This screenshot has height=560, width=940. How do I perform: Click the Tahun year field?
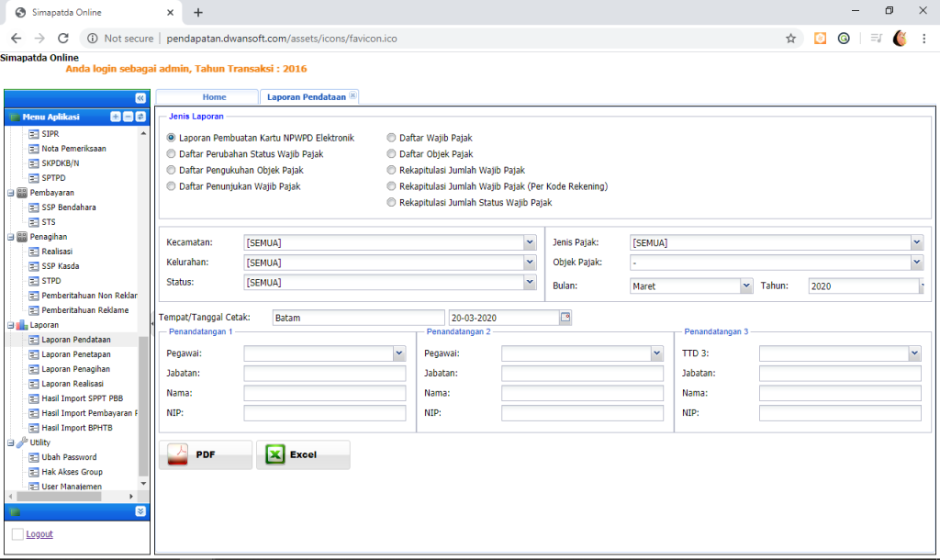[x=864, y=286]
